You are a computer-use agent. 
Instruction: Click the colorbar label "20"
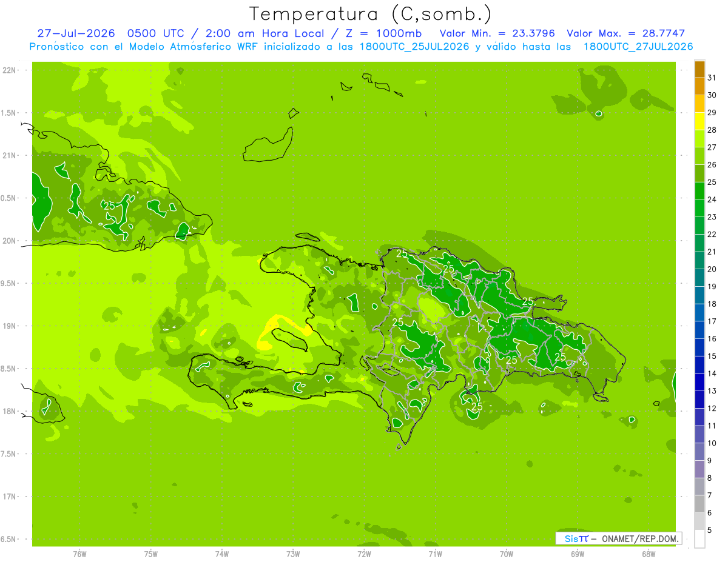(712, 269)
